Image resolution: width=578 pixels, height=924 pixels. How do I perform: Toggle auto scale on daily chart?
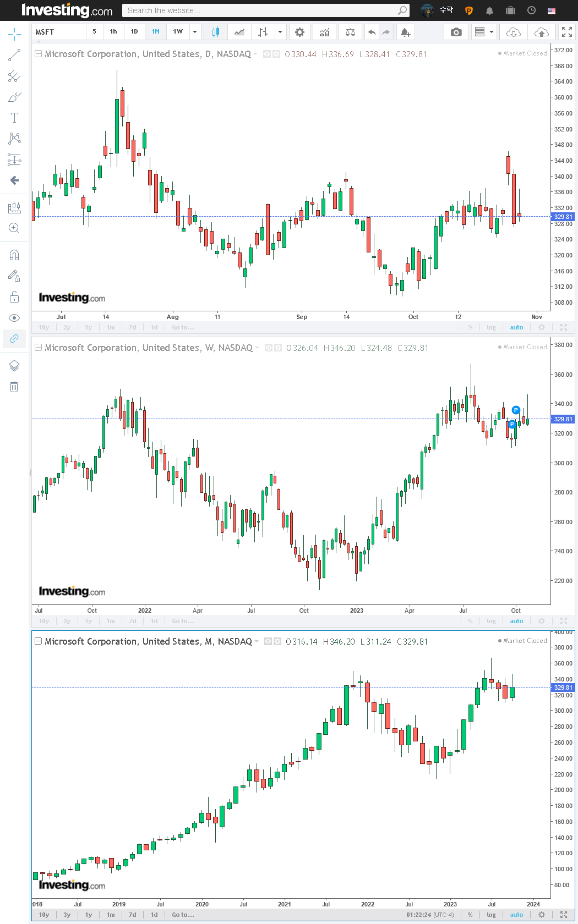(x=516, y=327)
